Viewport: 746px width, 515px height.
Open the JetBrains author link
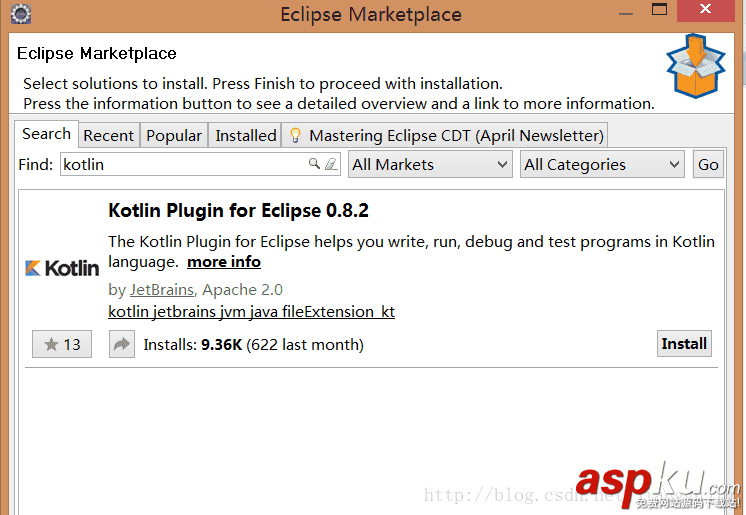[x=162, y=289]
